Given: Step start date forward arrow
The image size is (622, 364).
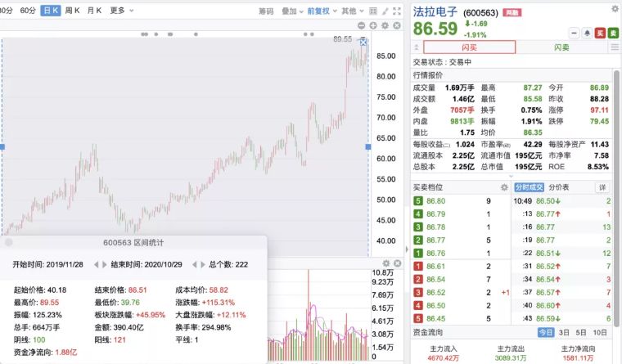Looking at the screenshot, I should coord(104,264).
